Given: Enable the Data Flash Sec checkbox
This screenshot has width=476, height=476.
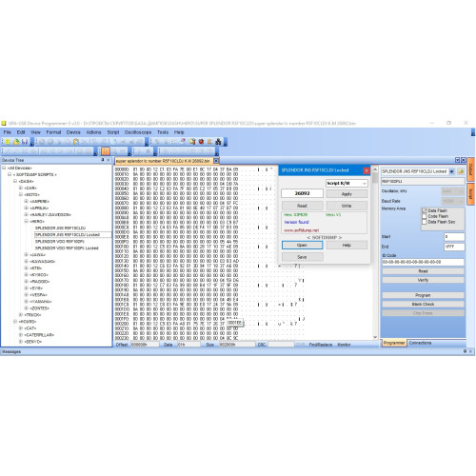Looking at the screenshot, I should click(x=424, y=222).
